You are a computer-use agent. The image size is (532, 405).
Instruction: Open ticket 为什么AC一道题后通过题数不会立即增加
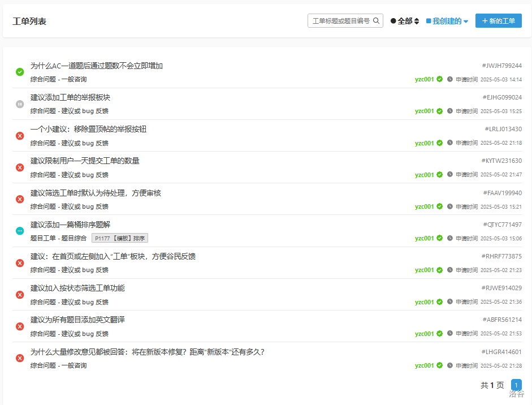pyautogui.click(x=96, y=66)
